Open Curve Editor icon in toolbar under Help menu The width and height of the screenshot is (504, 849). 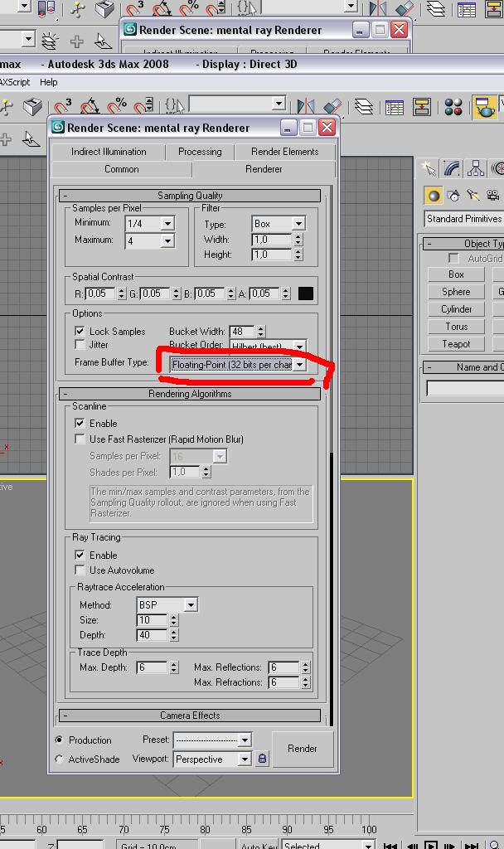pyautogui.click(x=395, y=107)
